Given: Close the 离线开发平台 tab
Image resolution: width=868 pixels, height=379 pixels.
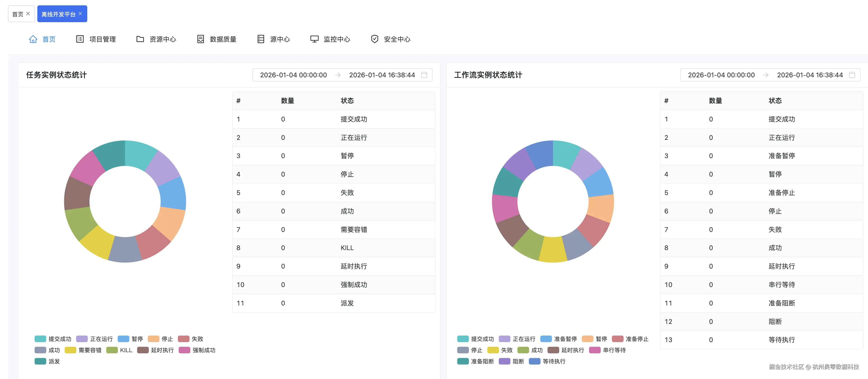Looking at the screenshot, I should click(80, 14).
